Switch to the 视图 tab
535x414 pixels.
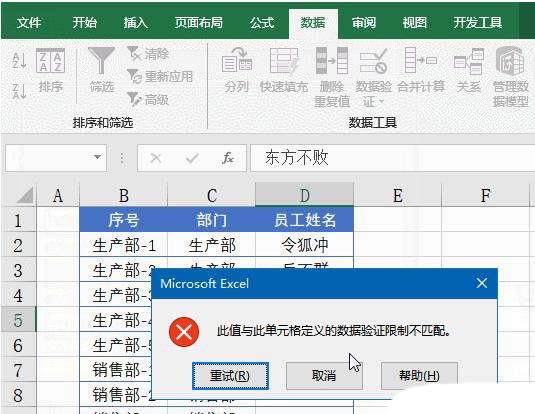[415, 23]
